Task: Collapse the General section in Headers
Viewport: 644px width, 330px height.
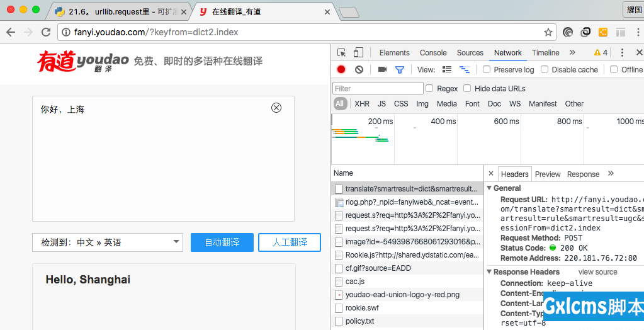Action: click(489, 188)
